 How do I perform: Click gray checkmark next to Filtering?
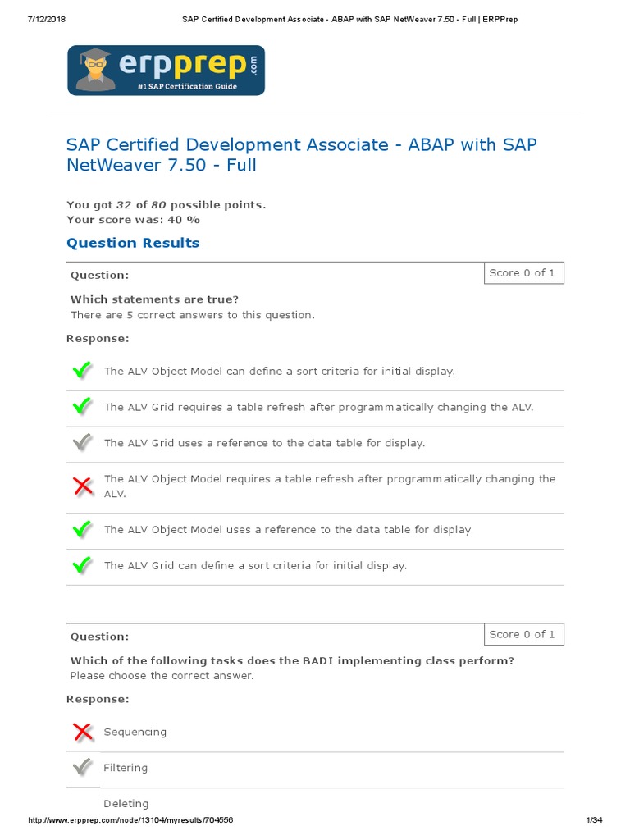tap(82, 768)
